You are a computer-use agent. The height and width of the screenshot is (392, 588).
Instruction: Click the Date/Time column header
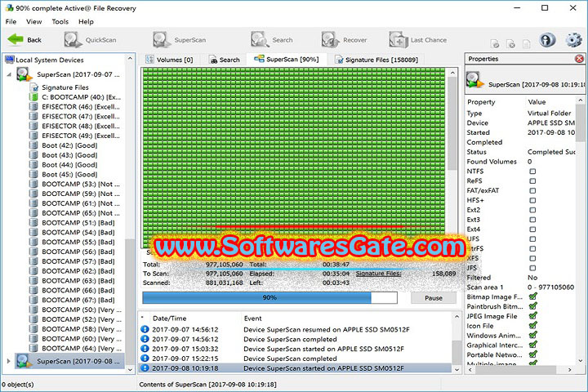(169, 318)
